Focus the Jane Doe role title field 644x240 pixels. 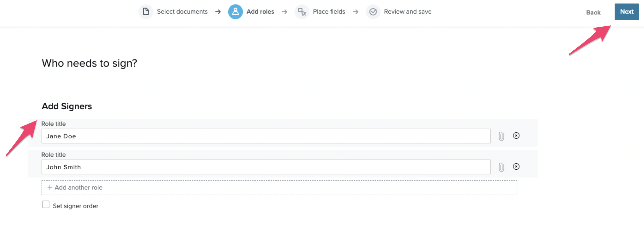266,136
